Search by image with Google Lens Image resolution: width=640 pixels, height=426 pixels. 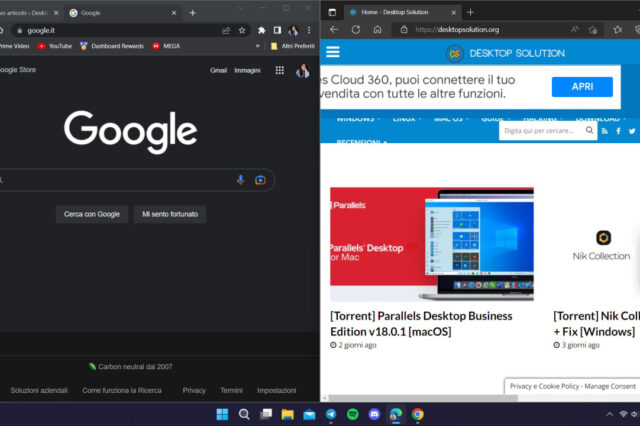[260, 180]
